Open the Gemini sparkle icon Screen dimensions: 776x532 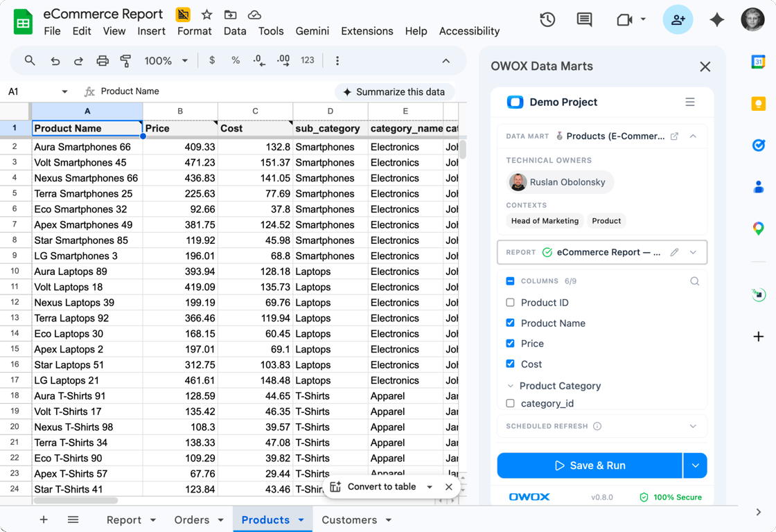click(x=716, y=20)
